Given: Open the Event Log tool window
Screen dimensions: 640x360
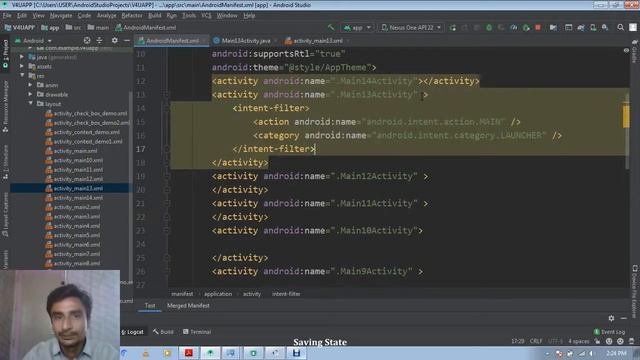Looking at the screenshot, I should (609, 332).
